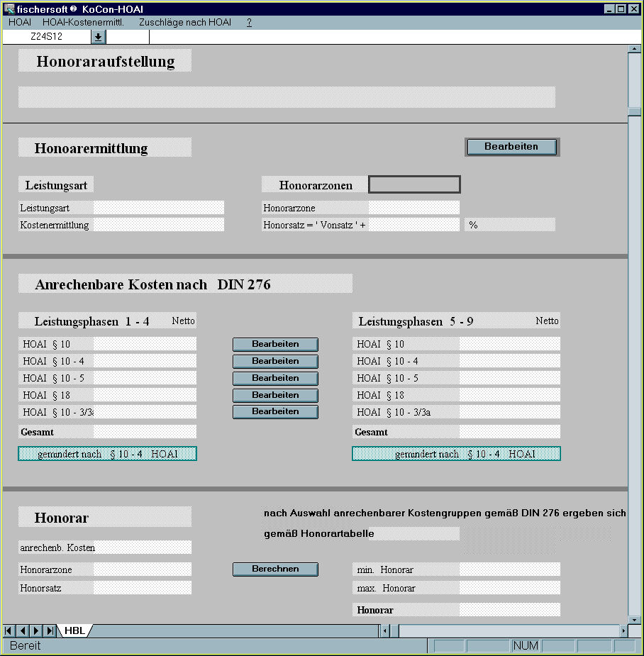Open the Zuschläge nach HOAI menu
Screen dimensions: 644x656
185,23
